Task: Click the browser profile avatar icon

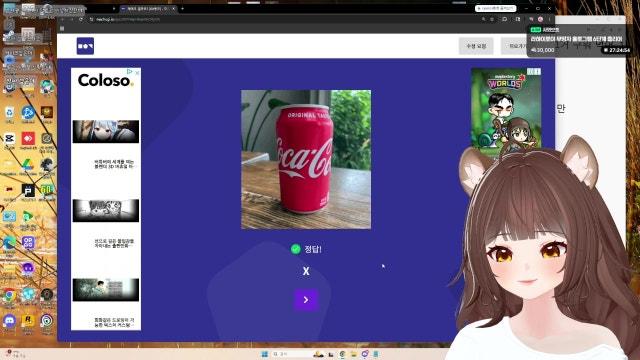Action: pos(540,19)
